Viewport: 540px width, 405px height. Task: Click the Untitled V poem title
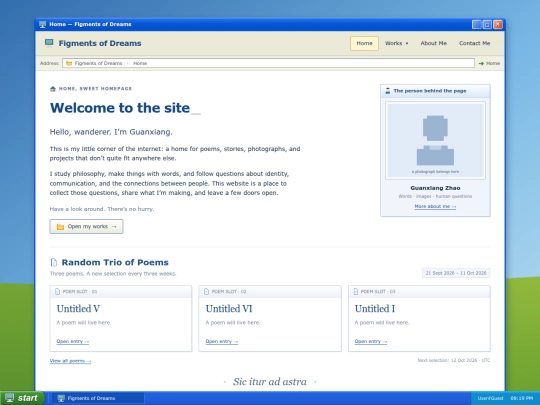click(x=78, y=309)
